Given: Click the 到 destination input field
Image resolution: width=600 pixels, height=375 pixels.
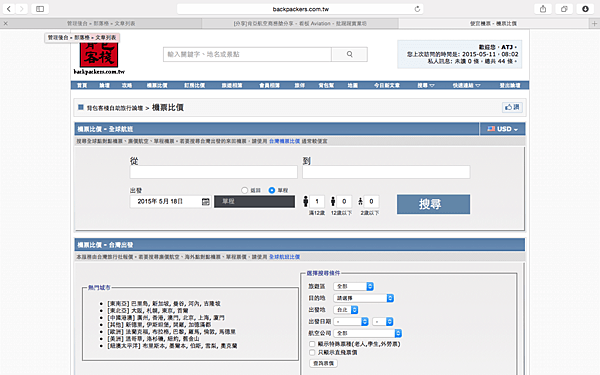Looking at the screenshot, I should pyautogui.click(x=386, y=172).
